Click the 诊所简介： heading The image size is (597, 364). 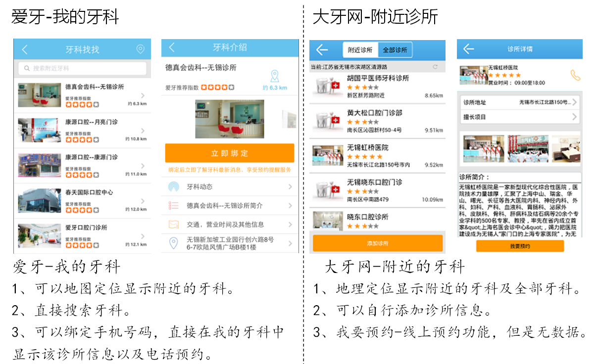pyautogui.click(x=474, y=177)
